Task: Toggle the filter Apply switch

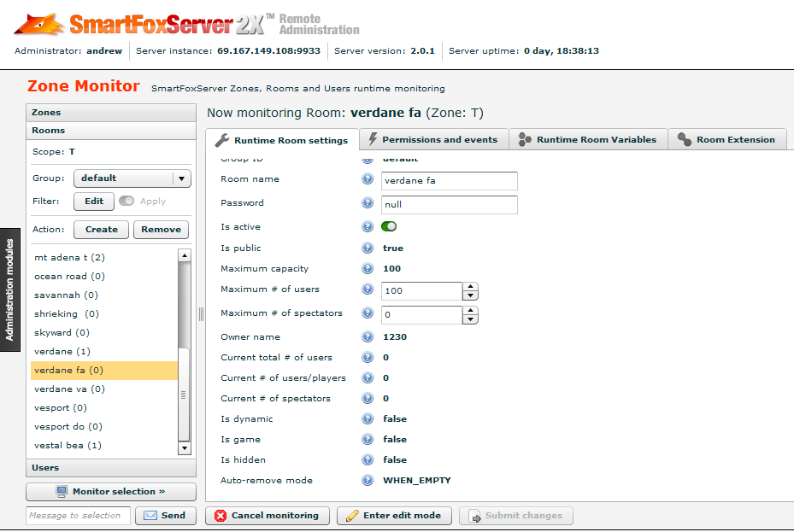Action: pos(126,202)
